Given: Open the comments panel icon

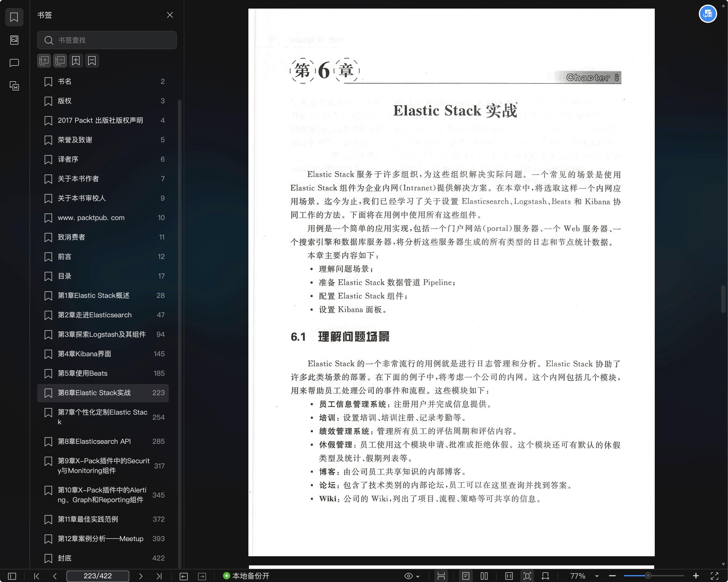Looking at the screenshot, I should [x=14, y=63].
